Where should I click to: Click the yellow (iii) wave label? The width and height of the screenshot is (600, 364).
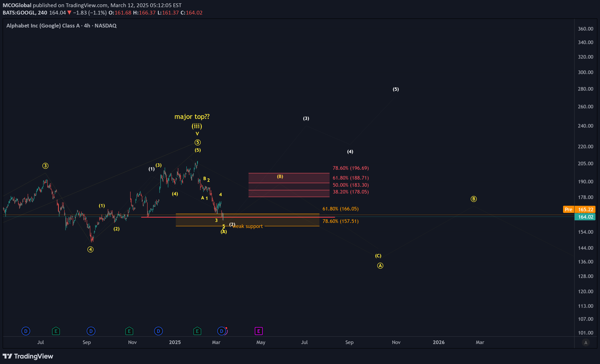(x=197, y=126)
